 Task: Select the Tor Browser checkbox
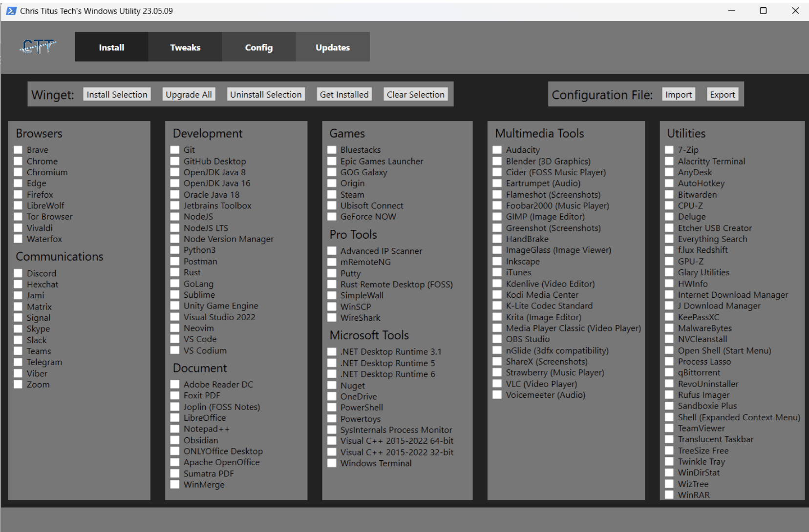18,217
